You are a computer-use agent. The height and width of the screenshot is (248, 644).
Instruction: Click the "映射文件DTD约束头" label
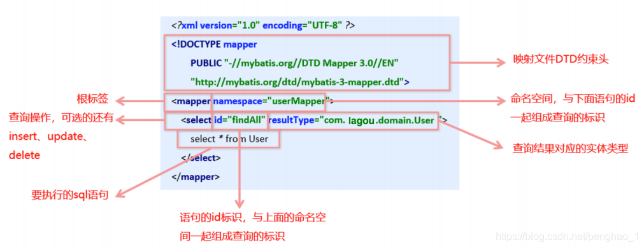pos(561,60)
